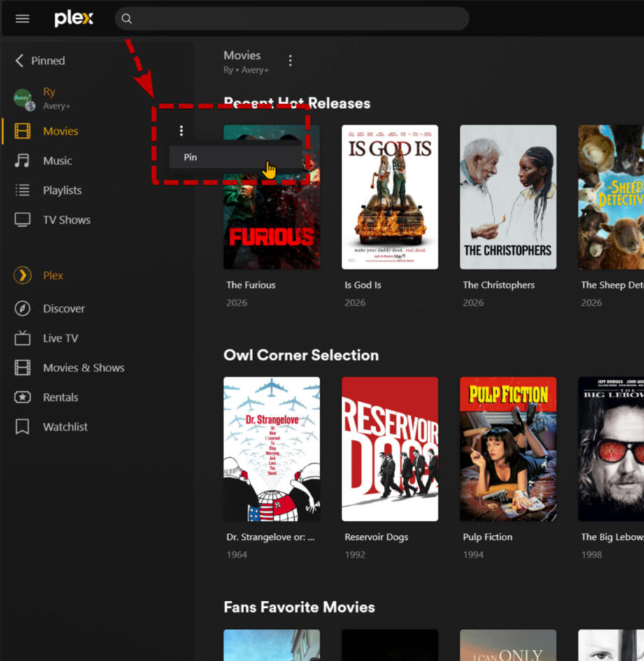
Task: Click the 1998 year label
Action: coord(592,555)
